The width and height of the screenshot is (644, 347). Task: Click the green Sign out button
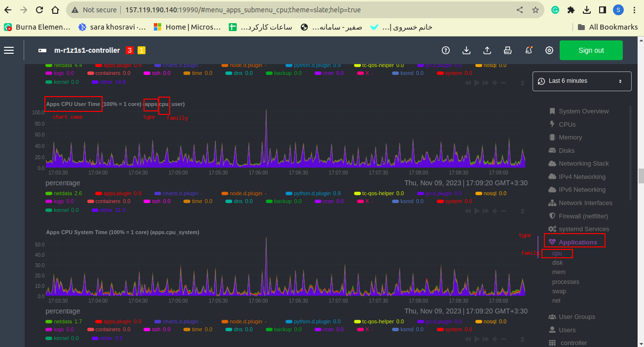[591, 50]
